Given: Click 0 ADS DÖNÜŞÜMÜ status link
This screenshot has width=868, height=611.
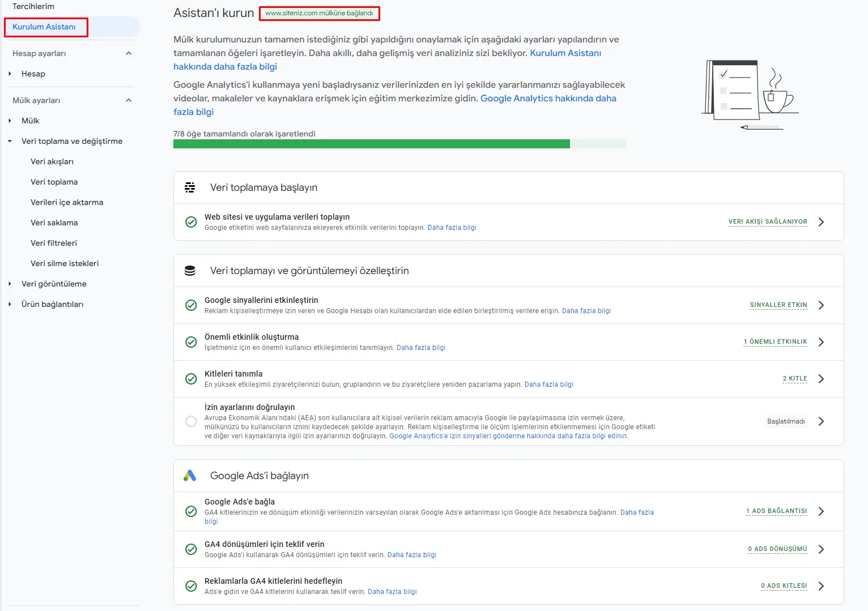Looking at the screenshot, I should tap(777, 549).
